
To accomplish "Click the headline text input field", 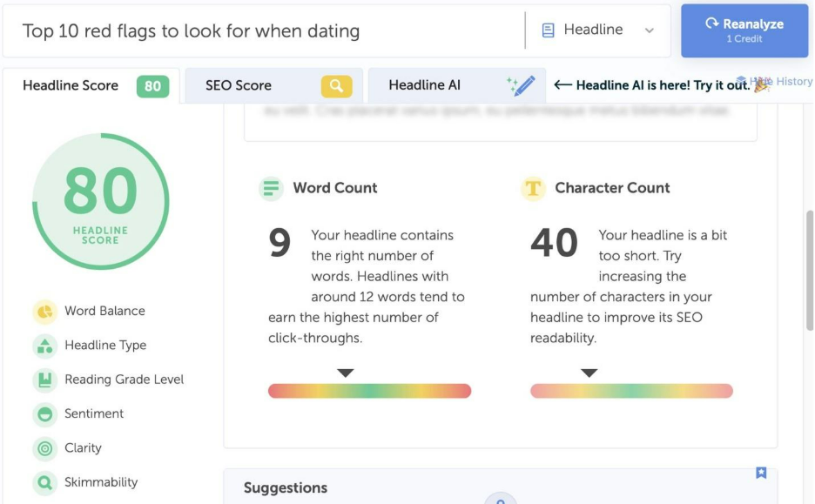I will (261, 31).
